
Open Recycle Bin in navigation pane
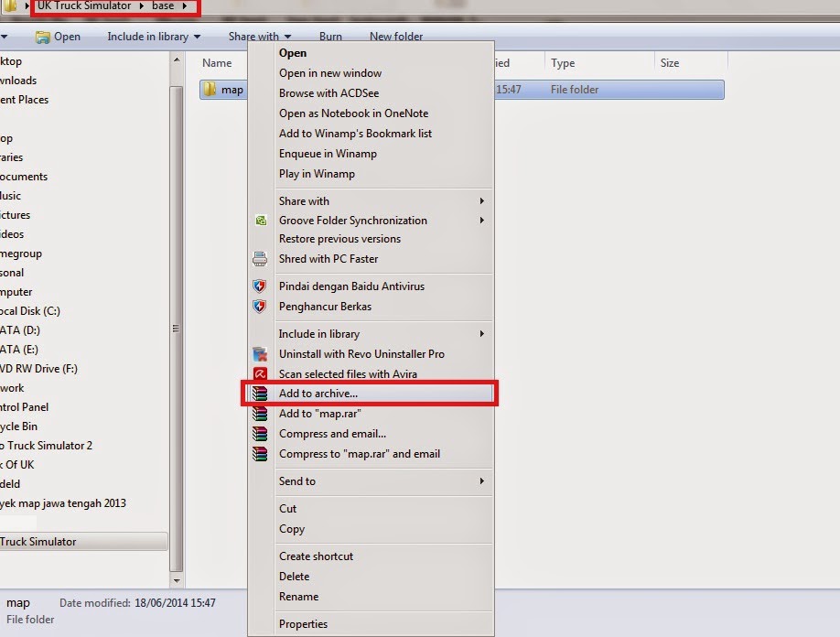click(x=18, y=426)
